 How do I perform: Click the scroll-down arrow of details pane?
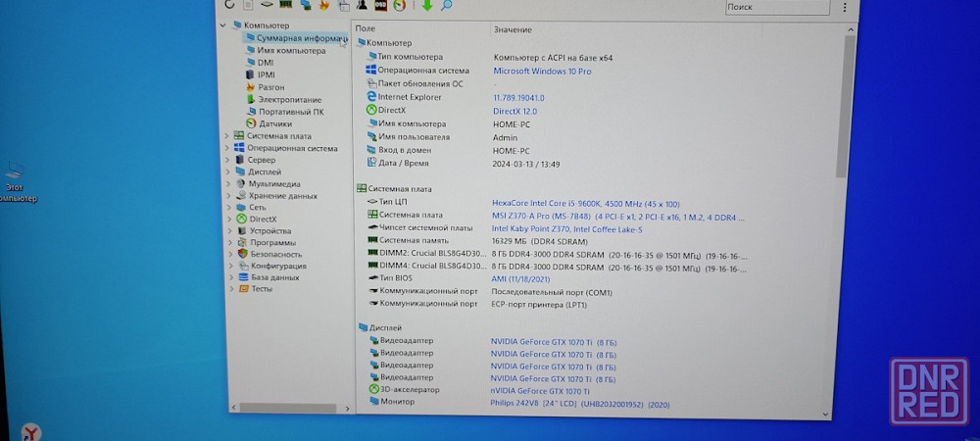pos(825,414)
